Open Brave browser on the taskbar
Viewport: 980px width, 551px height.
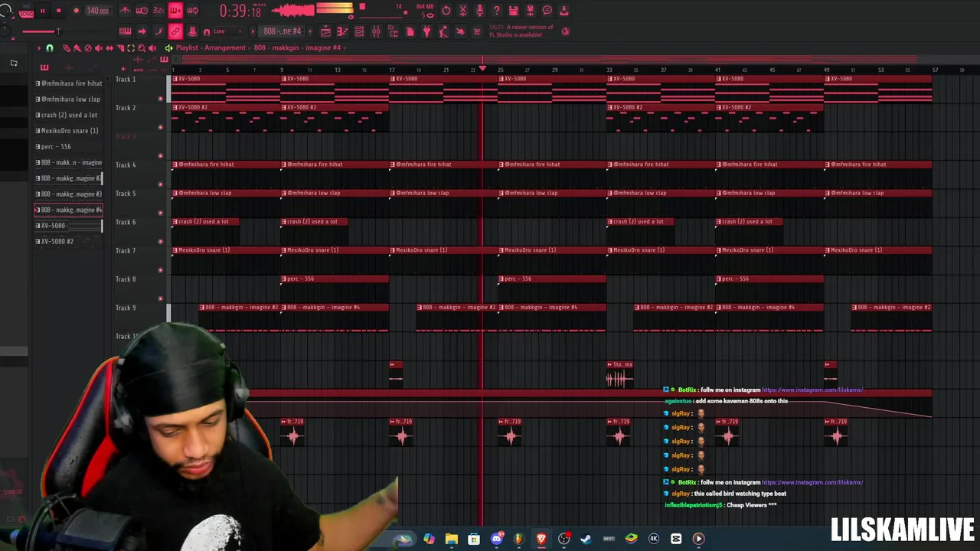coord(541,539)
